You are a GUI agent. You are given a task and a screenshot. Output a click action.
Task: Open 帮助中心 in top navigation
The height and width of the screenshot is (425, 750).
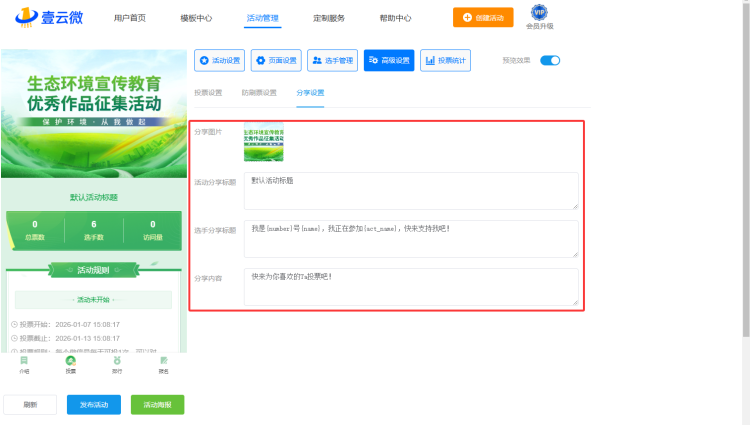pyautogui.click(x=395, y=18)
